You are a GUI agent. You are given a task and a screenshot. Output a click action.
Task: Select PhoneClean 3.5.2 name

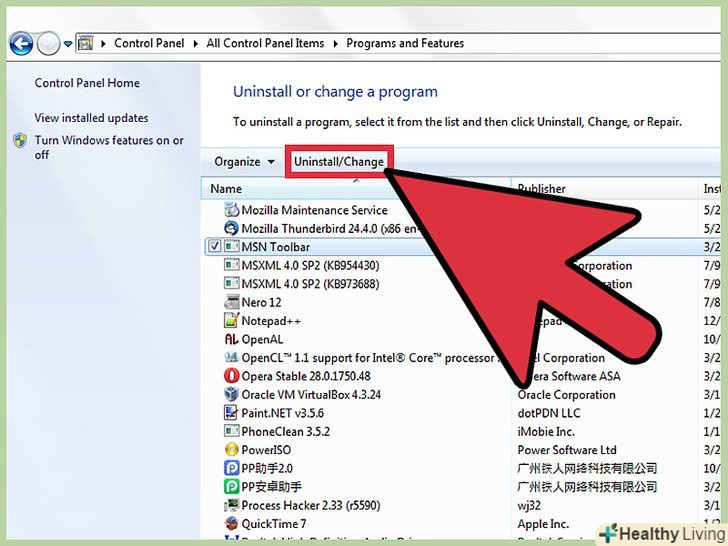click(286, 431)
